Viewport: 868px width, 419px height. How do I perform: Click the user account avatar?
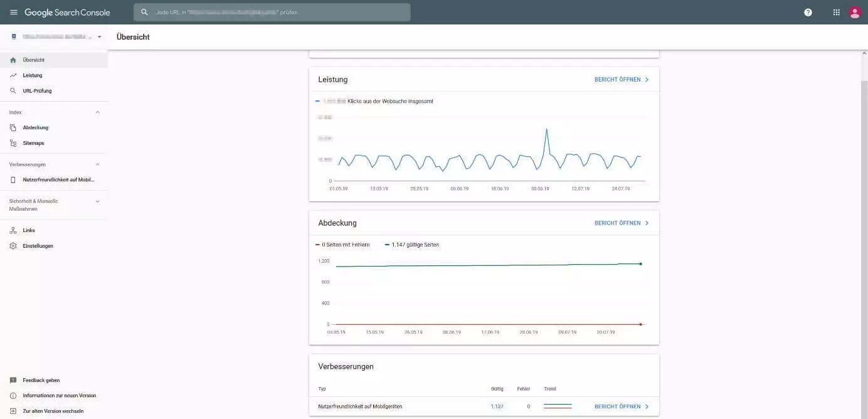pyautogui.click(x=854, y=13)
